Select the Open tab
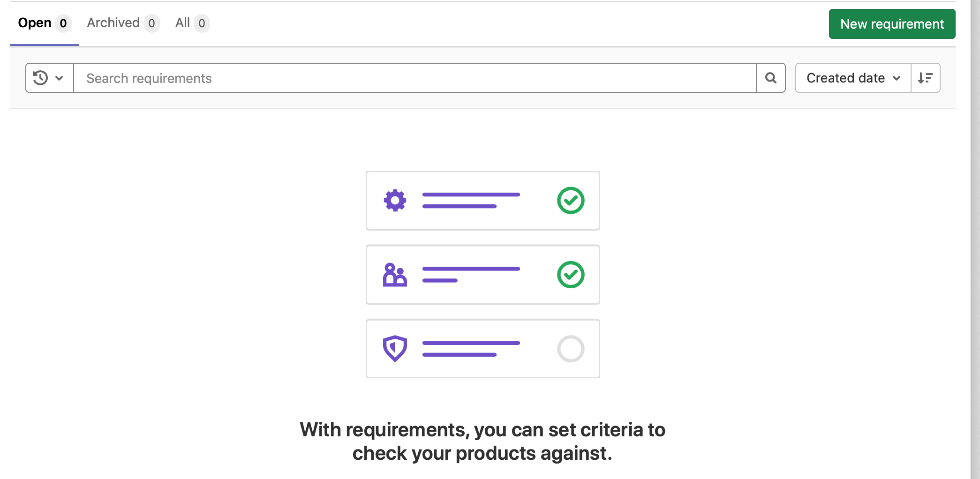Image resolution: width=980 pixels, height=479 pixels. click(x=35, y=23)
